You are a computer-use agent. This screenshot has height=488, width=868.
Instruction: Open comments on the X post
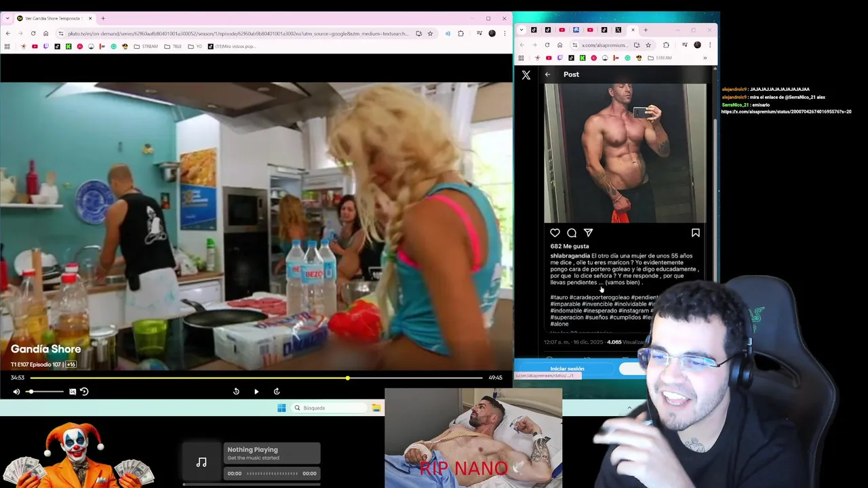pos(572,232)
